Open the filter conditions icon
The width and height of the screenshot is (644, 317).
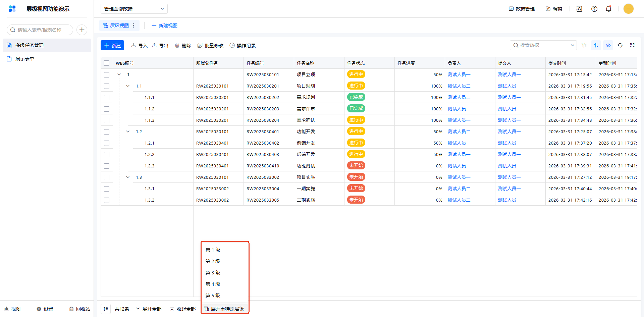(584, 45)
